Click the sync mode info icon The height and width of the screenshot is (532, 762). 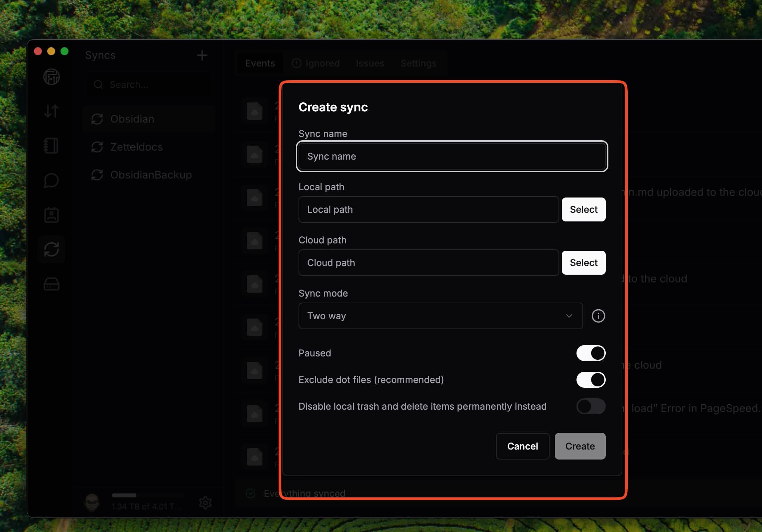pyautogui.click(x=598, y=316)
